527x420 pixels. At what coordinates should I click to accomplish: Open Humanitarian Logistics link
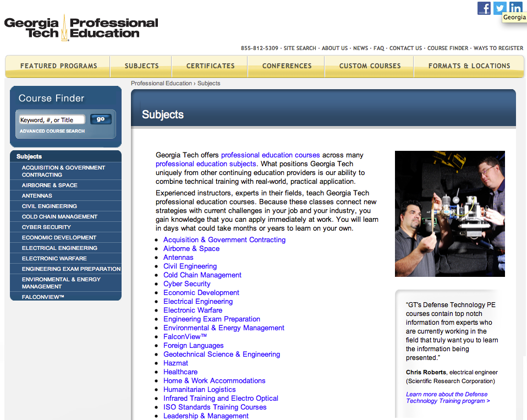pyautogui.click(x=199, y=389)
